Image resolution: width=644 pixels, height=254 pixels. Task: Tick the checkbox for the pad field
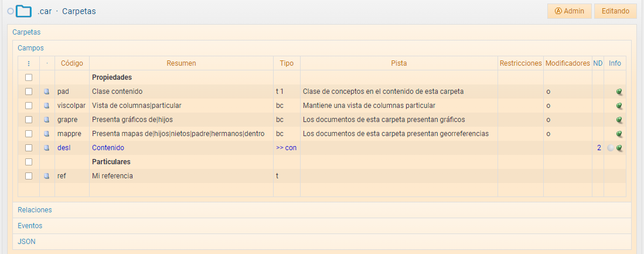pos(28,92)
